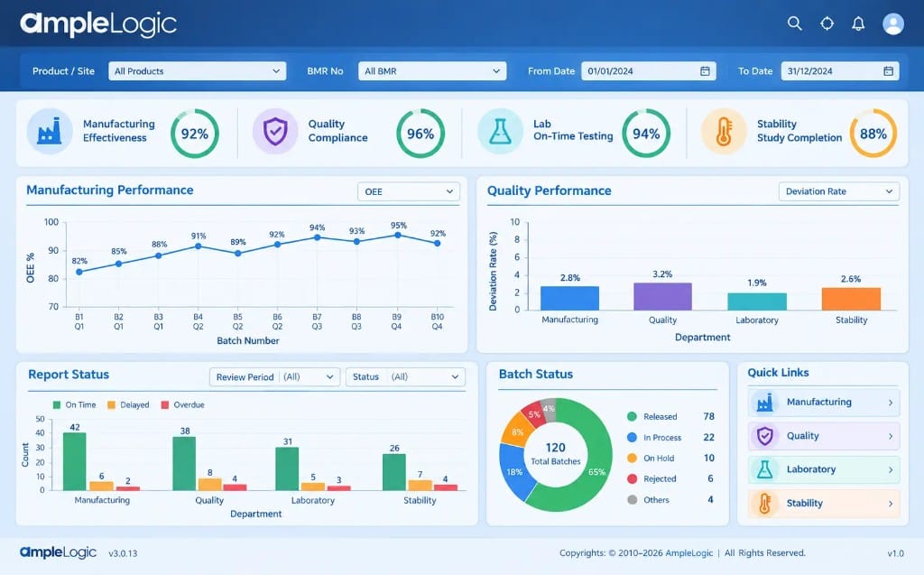
Task: Click the Quality Compliance shield icon
Action: pyautogui.click(x=275, y=131)
